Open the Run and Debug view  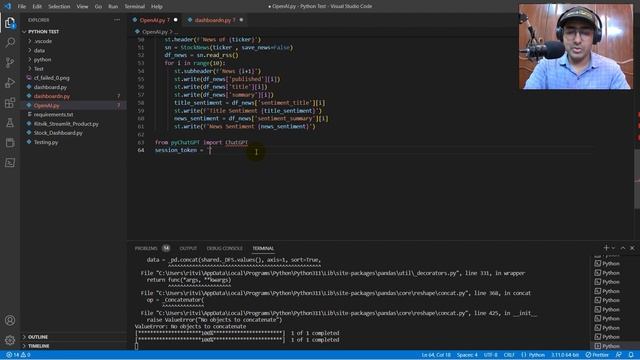10,82
